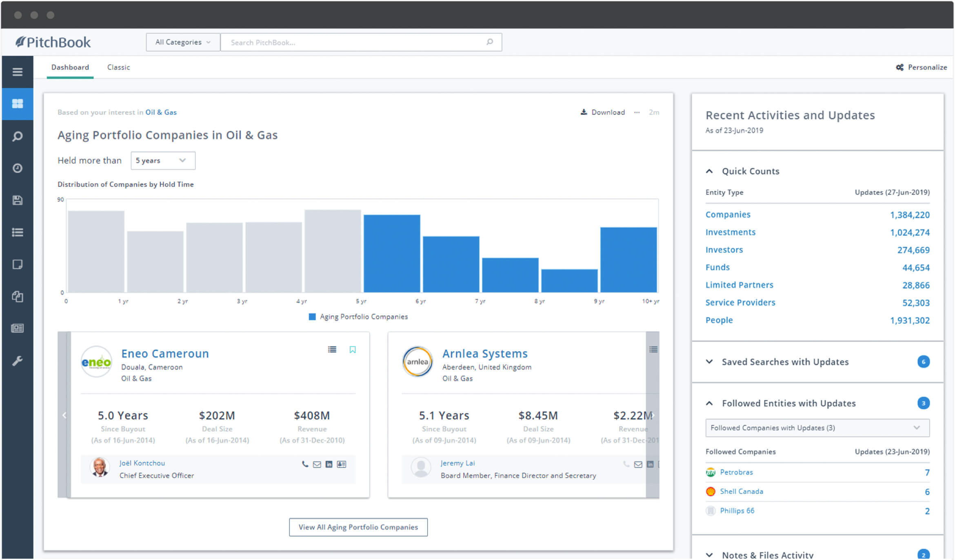Open the notes icon in the sidebar
This screenshot has width=955, height=560.
point(17,264)
